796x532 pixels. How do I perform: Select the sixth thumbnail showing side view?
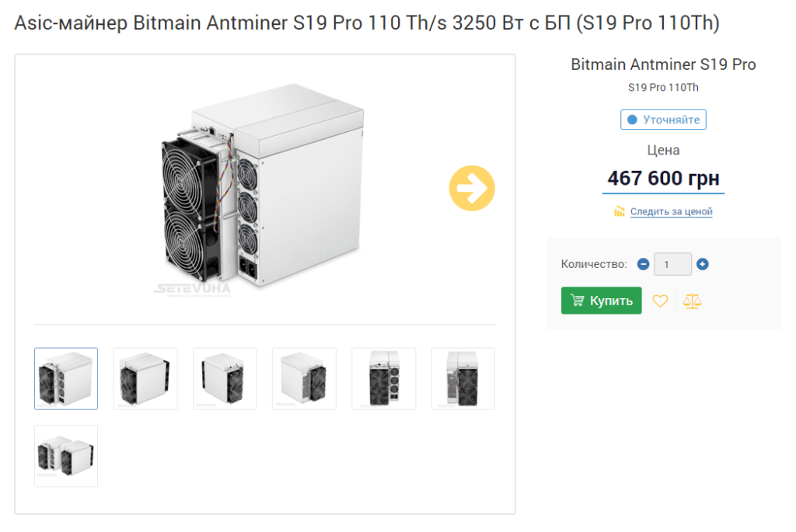click(463, 378)
